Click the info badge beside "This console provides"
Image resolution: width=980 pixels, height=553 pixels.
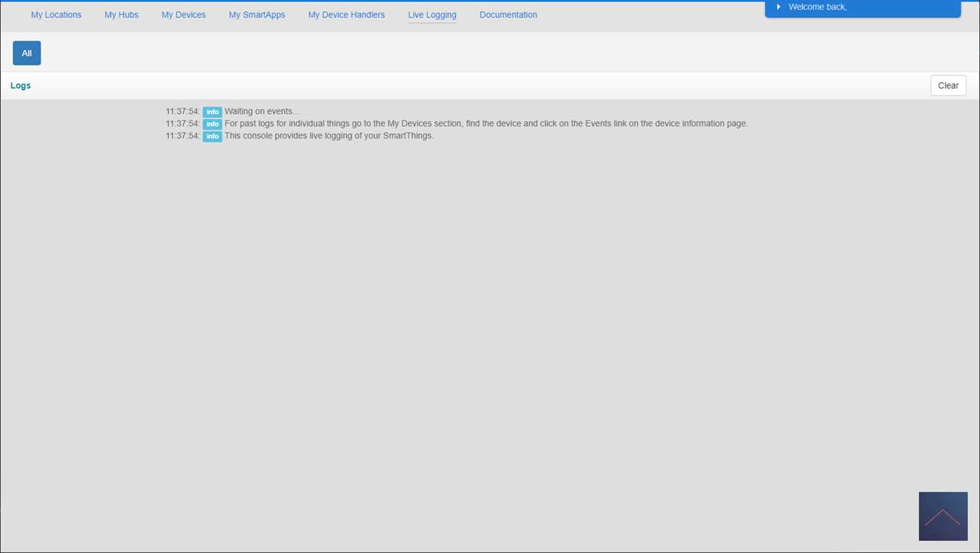tap(212, 136)
